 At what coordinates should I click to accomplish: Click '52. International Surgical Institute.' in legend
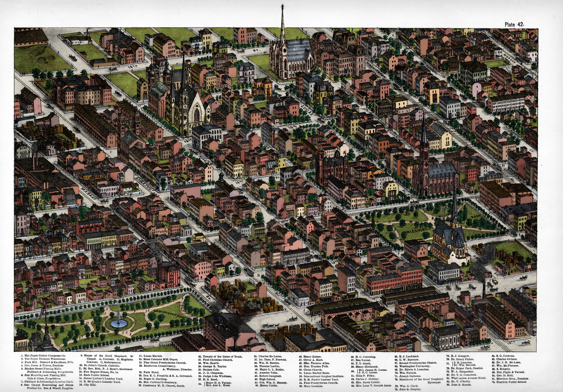(x=322, y=376)
